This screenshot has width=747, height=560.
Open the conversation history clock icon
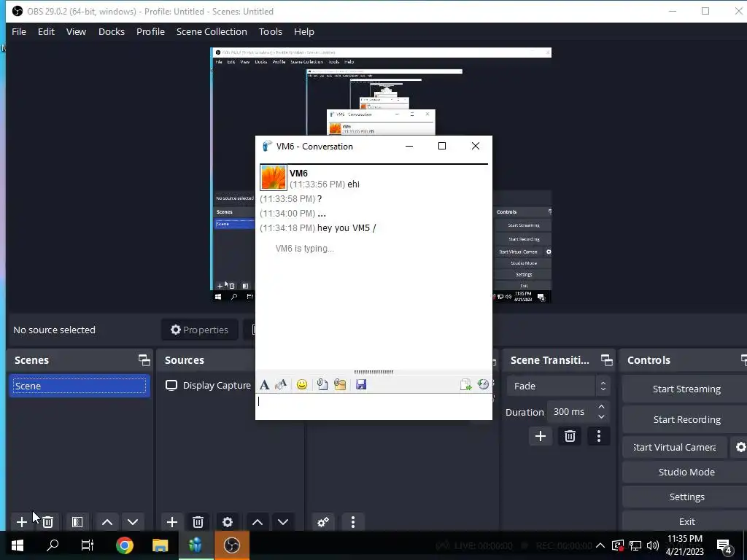(483, 384)
